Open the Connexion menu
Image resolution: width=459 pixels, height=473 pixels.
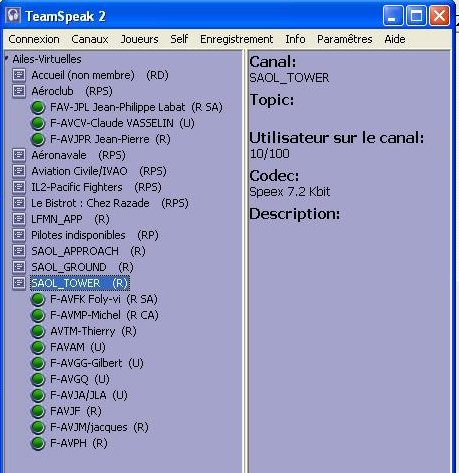pyautogui.click(x=34, y=39)
